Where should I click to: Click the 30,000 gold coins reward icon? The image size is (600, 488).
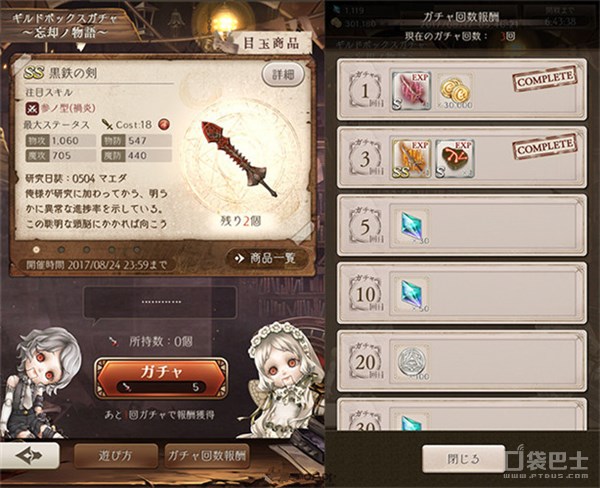pos(454,91)
